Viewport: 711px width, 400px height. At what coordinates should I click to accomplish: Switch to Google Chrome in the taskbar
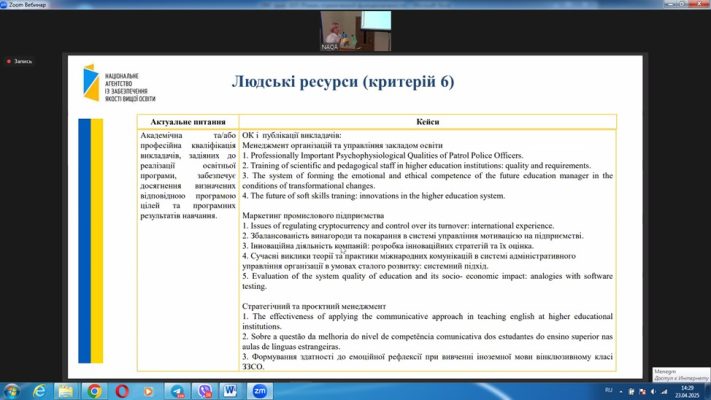click(x=94, y=391)
